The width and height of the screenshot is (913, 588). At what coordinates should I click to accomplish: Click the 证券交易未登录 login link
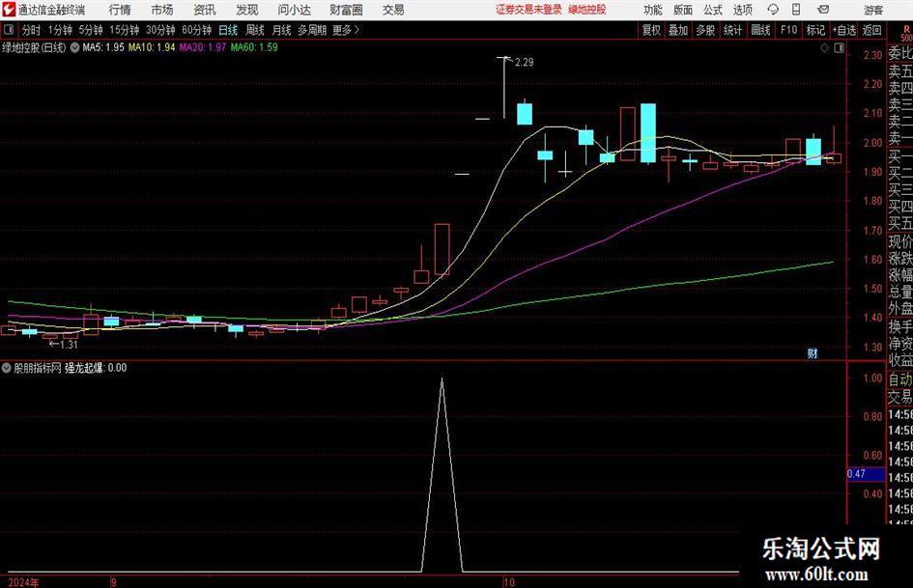(528, 10)
